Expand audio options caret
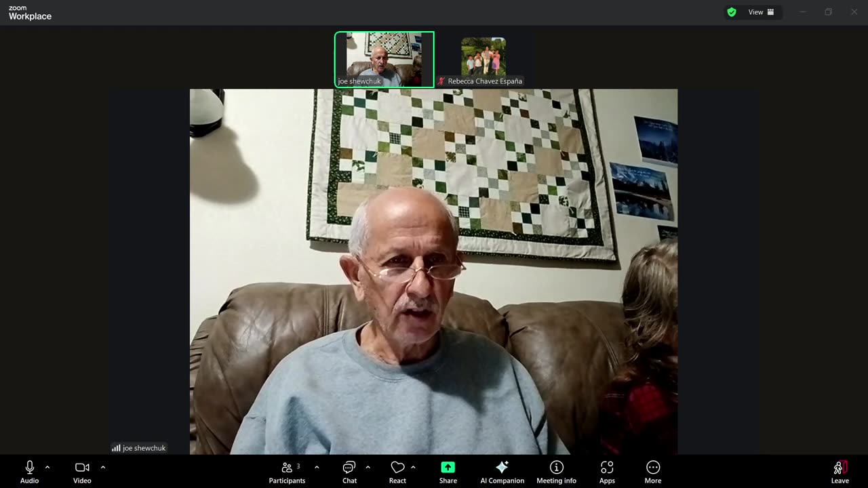The width and height of the screenshot is (868, 488). (47, 467)
